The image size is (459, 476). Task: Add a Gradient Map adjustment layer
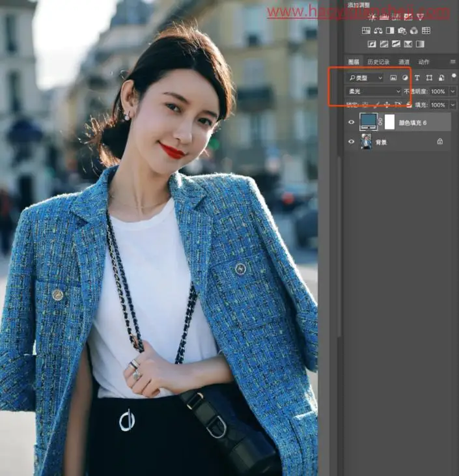coord(420,44)
